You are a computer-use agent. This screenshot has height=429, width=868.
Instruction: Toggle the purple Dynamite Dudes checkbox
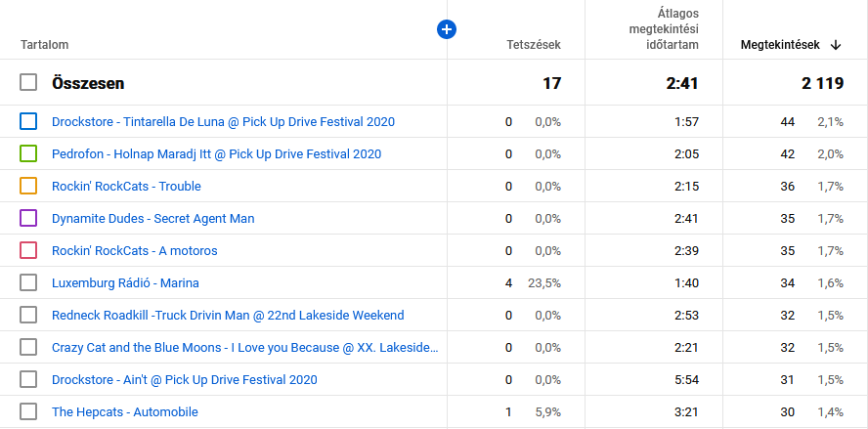coord(28,218)
